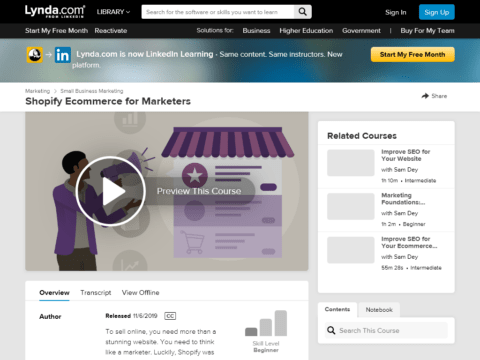
Task: Click the Search This Course field
Action: (x=386, y=330)
